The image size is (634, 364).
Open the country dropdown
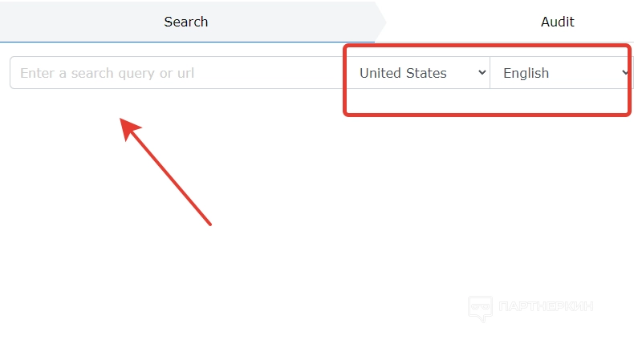(420, 73)
